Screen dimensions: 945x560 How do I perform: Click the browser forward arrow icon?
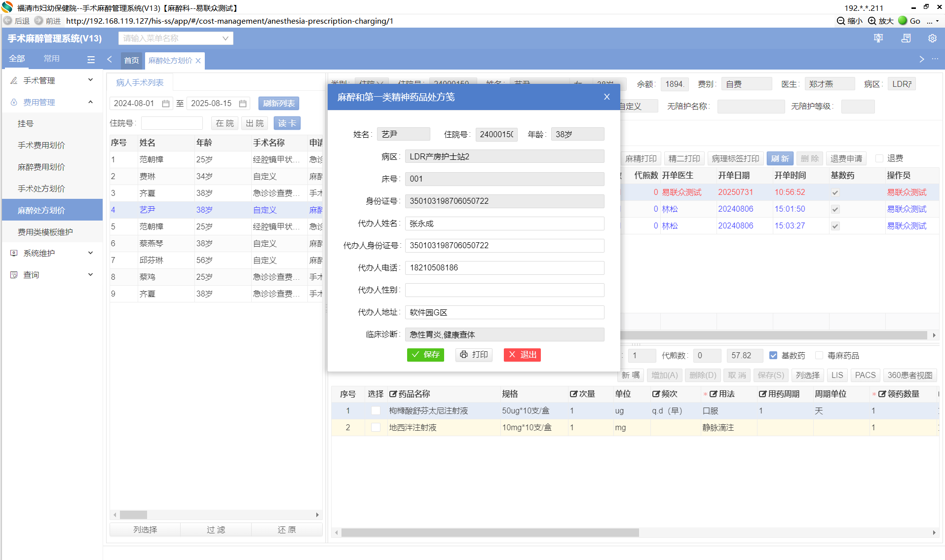38,21
